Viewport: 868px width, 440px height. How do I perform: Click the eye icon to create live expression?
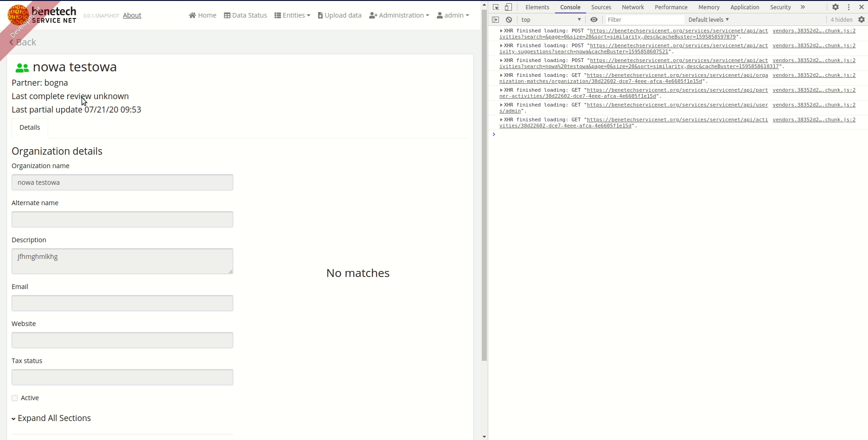tap(594, 19)
